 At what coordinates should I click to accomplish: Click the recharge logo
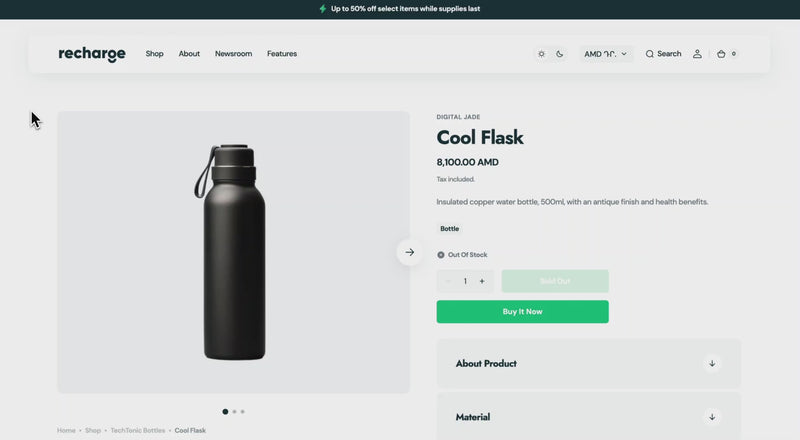pyautogui.click(x=92, y=54)
